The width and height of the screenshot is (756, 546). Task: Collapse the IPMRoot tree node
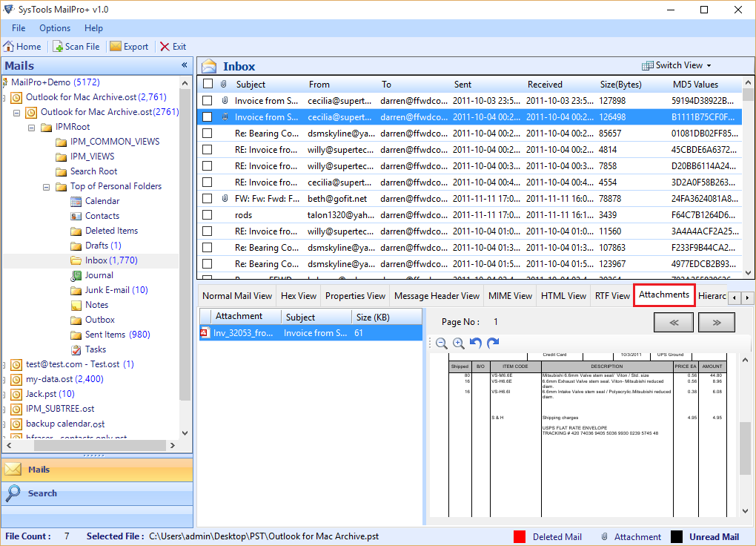31,128
